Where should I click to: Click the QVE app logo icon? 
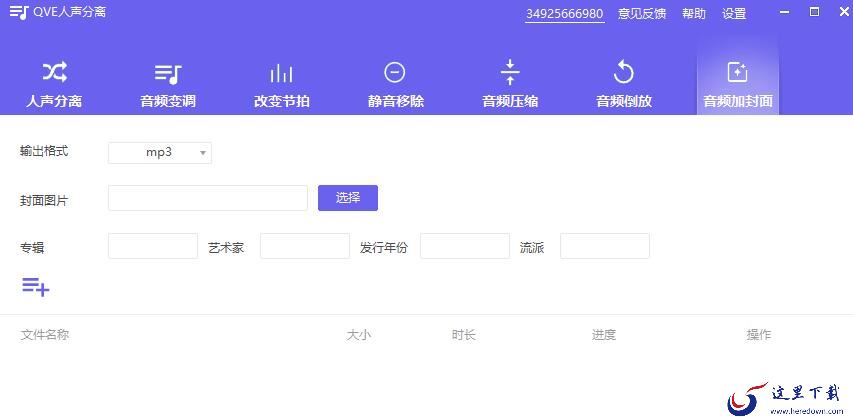tap(19, 12)
